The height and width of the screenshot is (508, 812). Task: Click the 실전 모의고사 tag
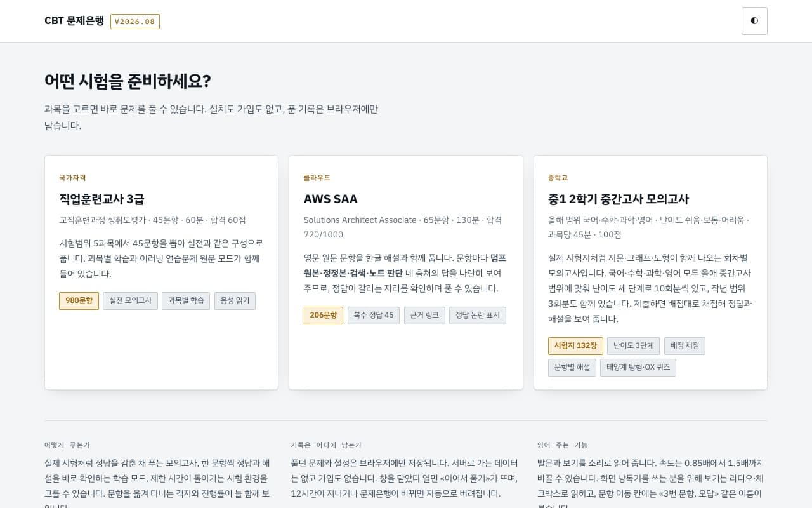click(x=131, y=301)
